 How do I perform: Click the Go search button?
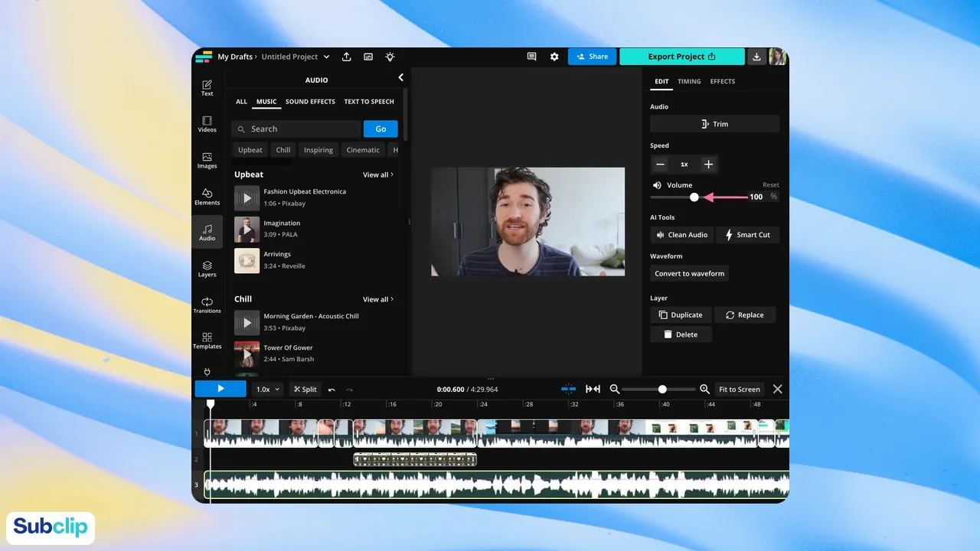pyautogui.click(x=381, y=129)
